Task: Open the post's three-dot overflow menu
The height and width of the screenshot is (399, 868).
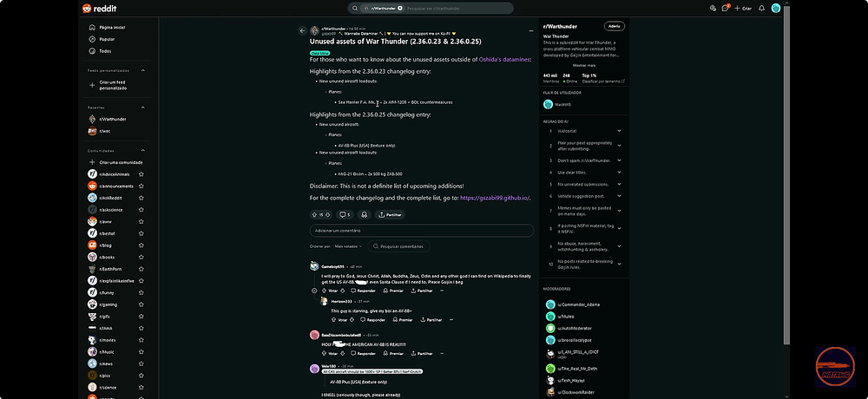Action: [531, 31]
